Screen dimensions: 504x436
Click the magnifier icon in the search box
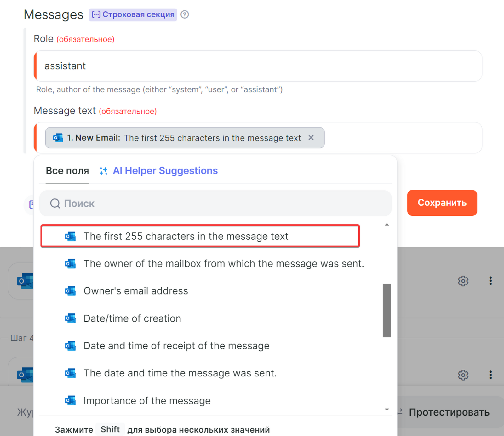point(55,204)
